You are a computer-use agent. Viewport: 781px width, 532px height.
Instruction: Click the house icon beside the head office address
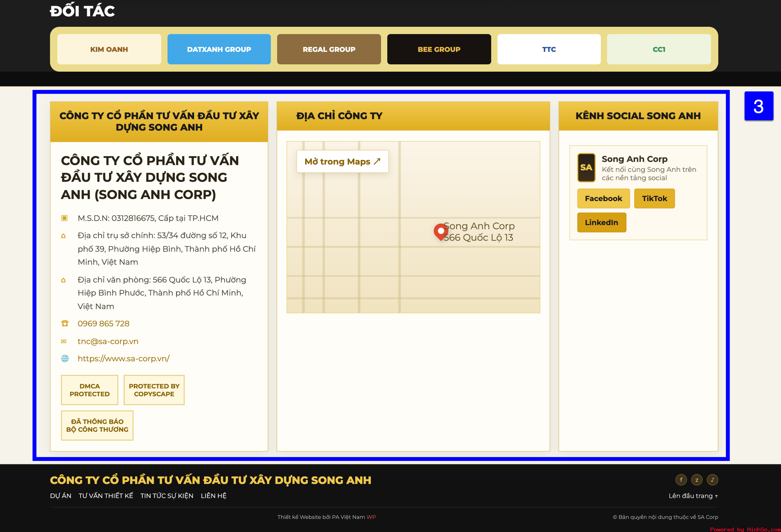[63, 236]
